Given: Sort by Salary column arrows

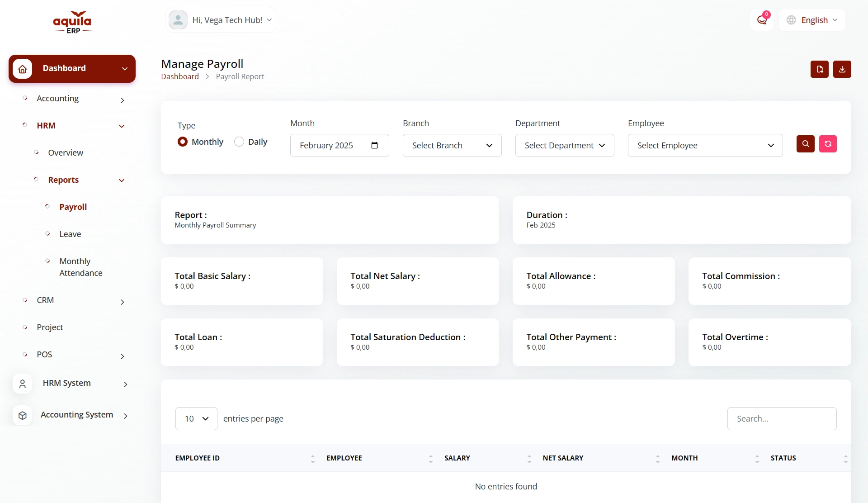Looking at the screenshot, I should pyautogui.click(x=529, y=459).
